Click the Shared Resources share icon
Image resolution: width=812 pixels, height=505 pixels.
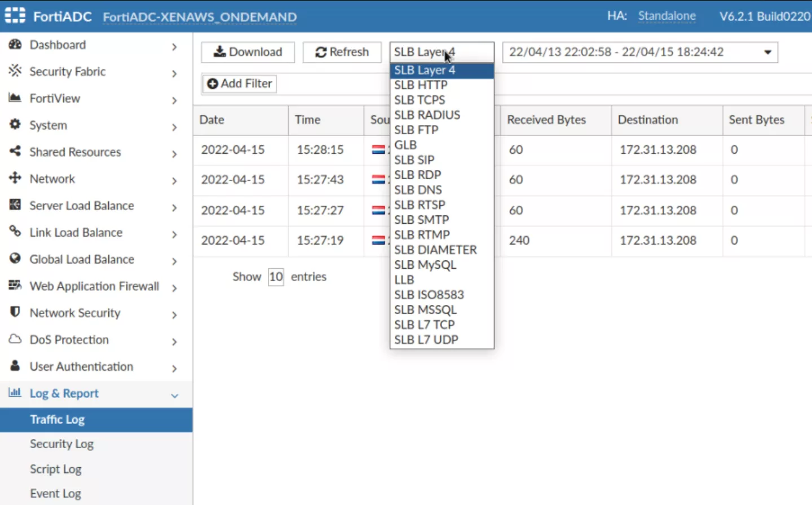[15, 151]
